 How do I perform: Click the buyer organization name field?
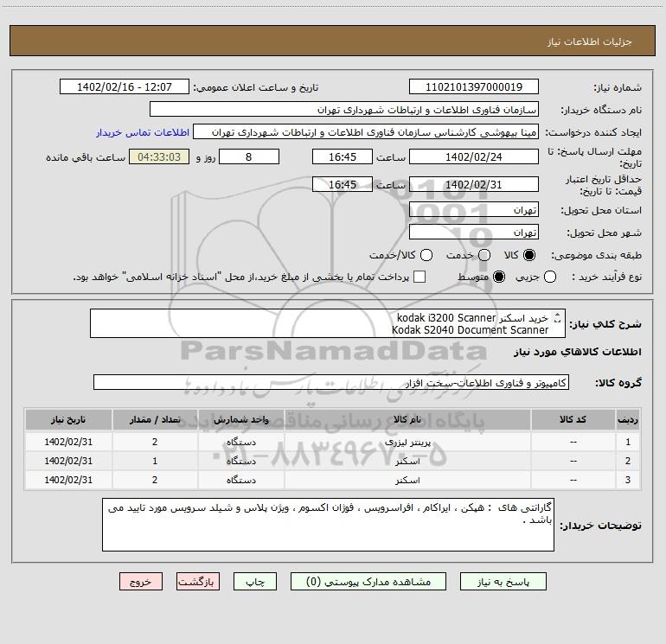click(x=344, y=110)
